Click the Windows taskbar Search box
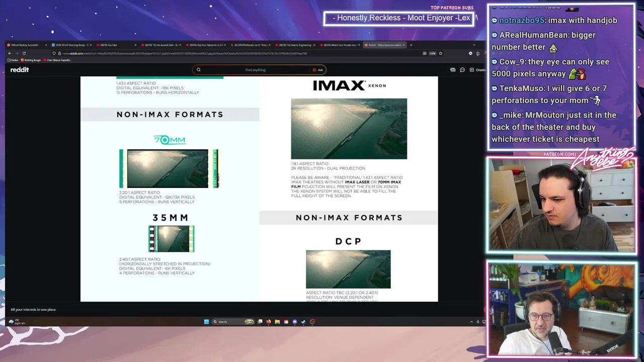This screenshot has width=644, height=362. point(233,322)
